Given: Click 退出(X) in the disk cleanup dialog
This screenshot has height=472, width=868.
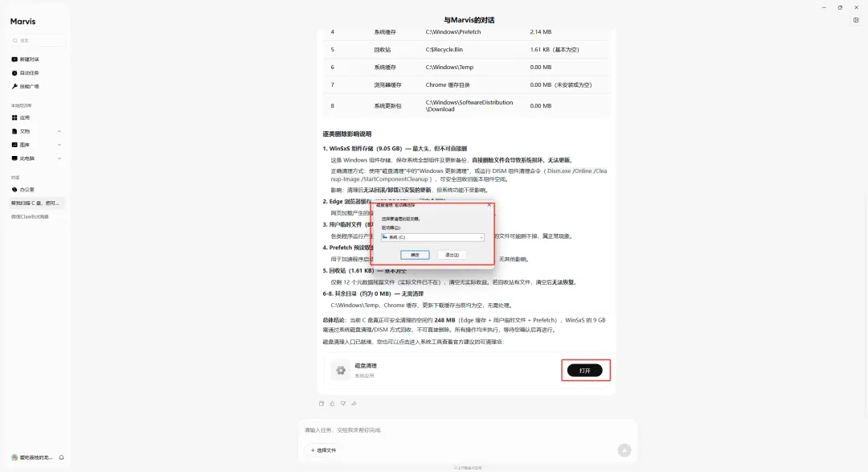Looking at the screenshot, I should pos(452,255).
